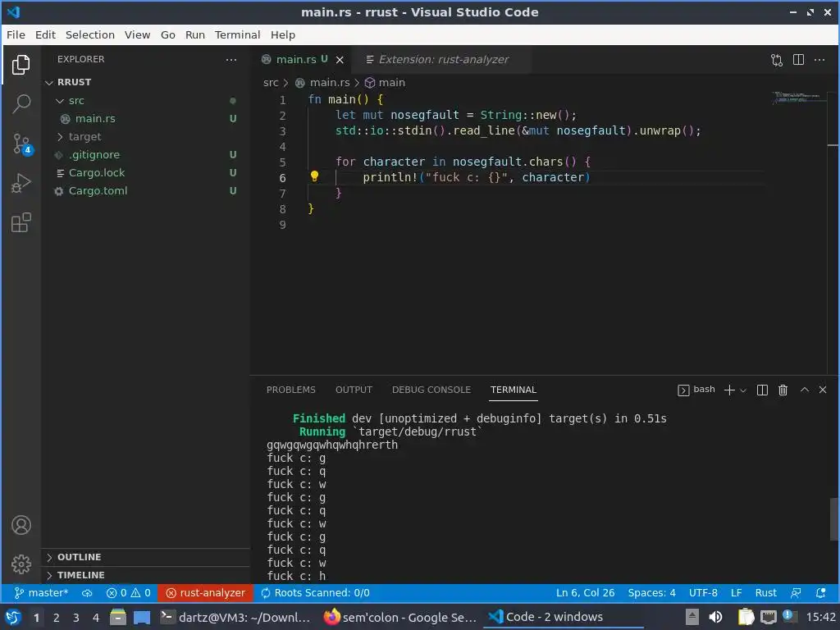Open the Go menu
This screenshot has width=840, height=630.
tap(167, 34)
